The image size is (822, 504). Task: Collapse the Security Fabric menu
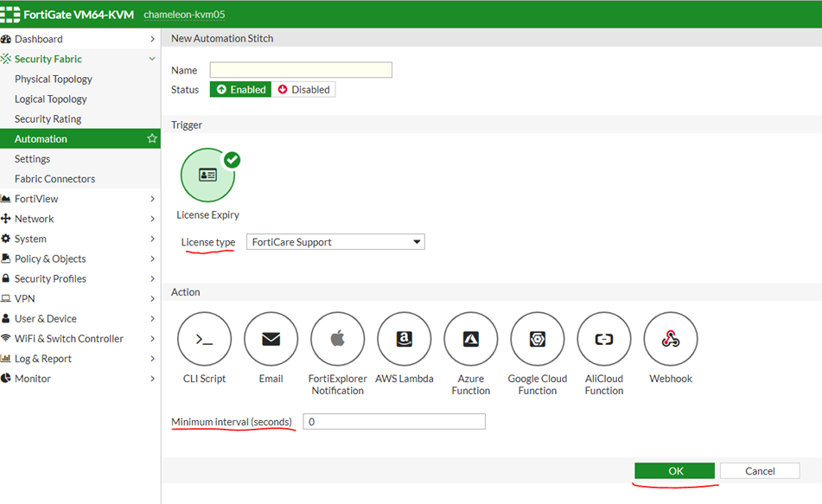152,59
